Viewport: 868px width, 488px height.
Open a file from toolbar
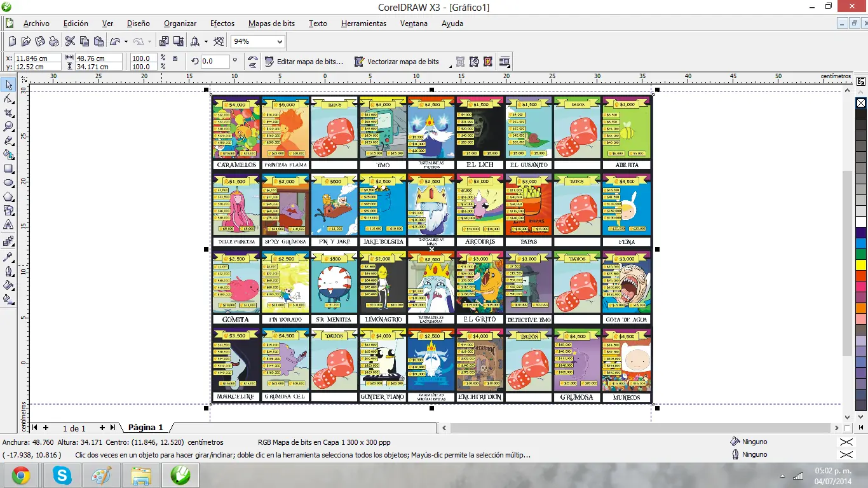click(25, 41)
